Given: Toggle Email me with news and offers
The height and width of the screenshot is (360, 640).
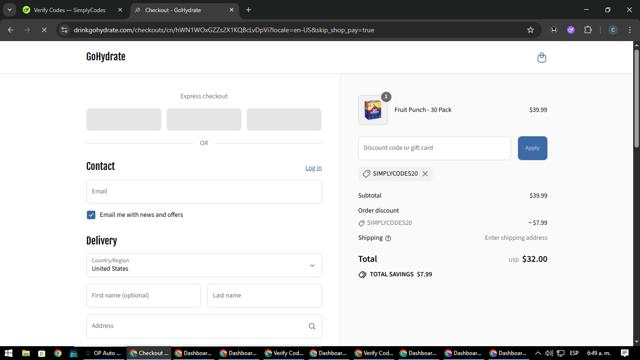Looking at the screenshot, I should [91, 215].
